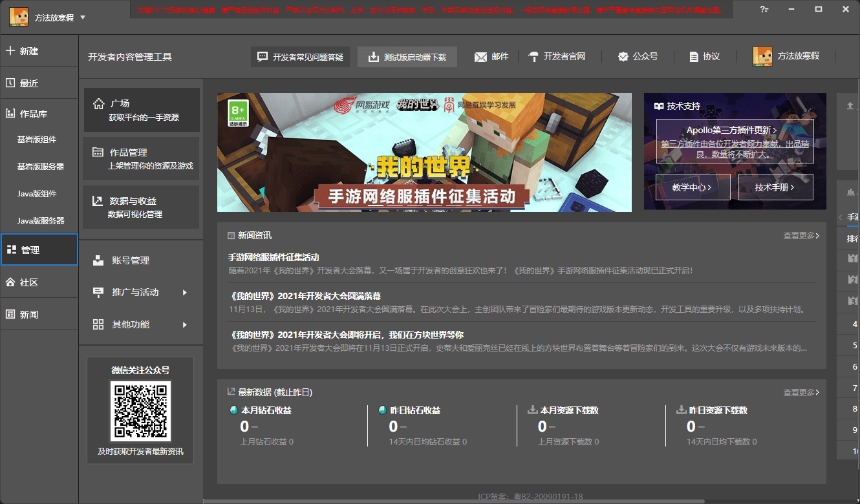Click the text 上月钻石收益 0
This screenshot has width=860, height=504.
click(x=266, y=442)
